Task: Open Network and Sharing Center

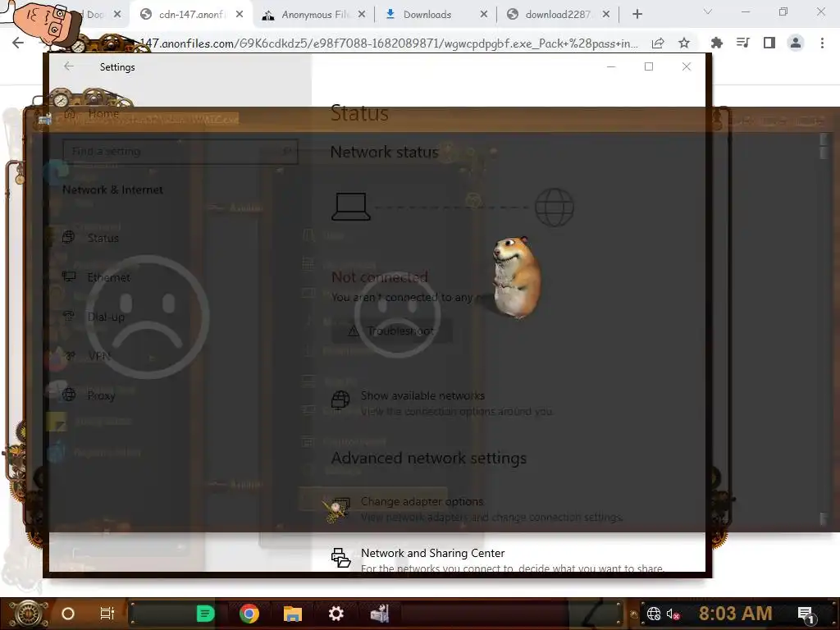Action: (x=433, y=553)
